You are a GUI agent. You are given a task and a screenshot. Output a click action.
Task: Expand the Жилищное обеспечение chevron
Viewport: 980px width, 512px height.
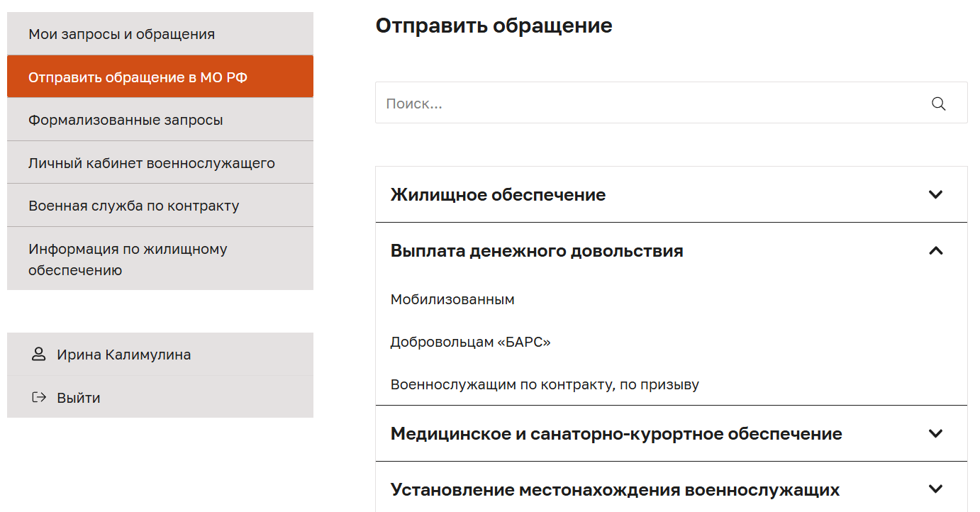[x=935, y=194]
